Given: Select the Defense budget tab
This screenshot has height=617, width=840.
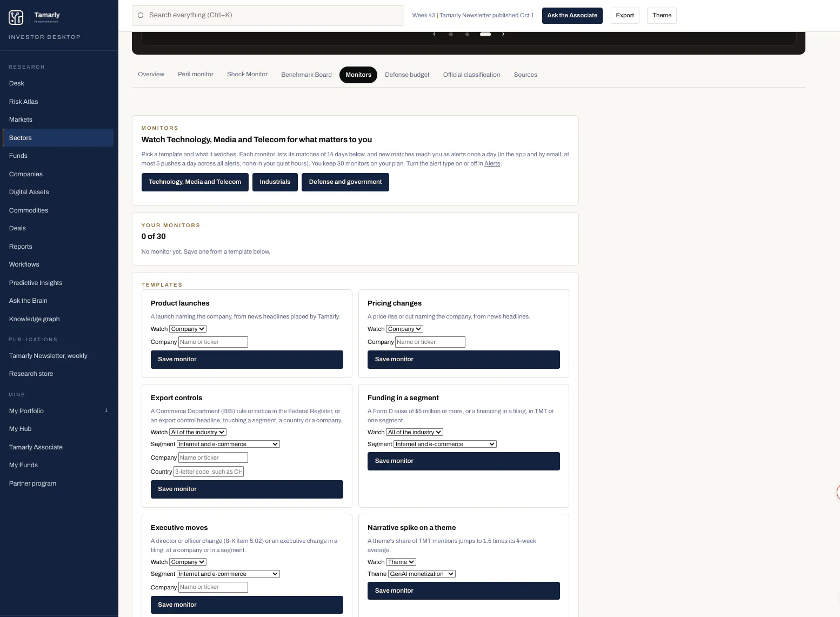Looking at the screenshot, I should 407,75.
